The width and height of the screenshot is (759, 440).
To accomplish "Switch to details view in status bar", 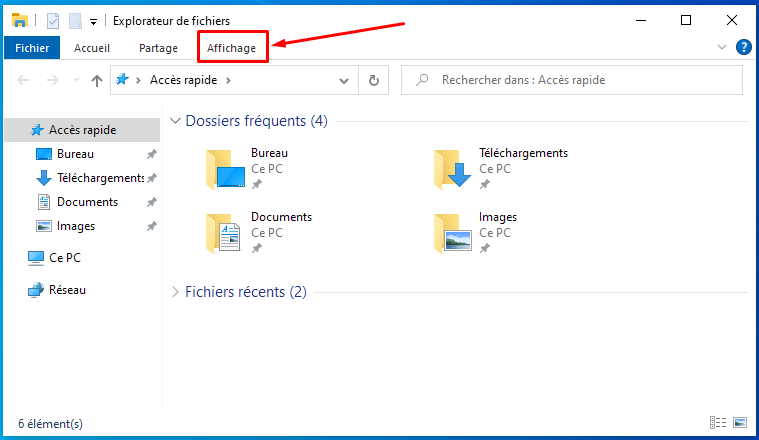I will tap(718, 423).
